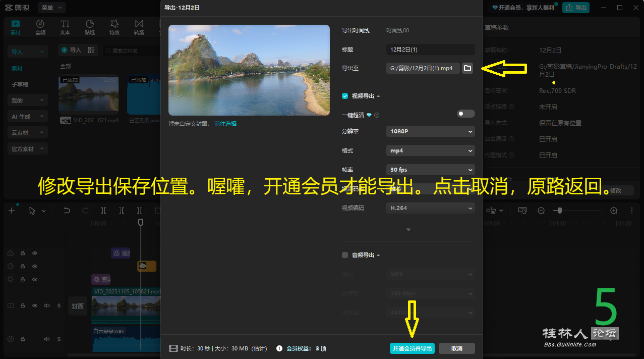Image resolution: width=644 pixels, height=359 pixels.
Task: Click the 标题 title input field
Action: [x=430, y=49]
